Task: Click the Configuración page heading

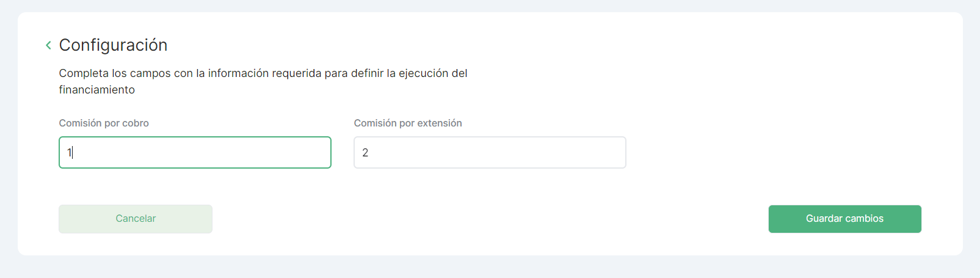Action: 113,45
